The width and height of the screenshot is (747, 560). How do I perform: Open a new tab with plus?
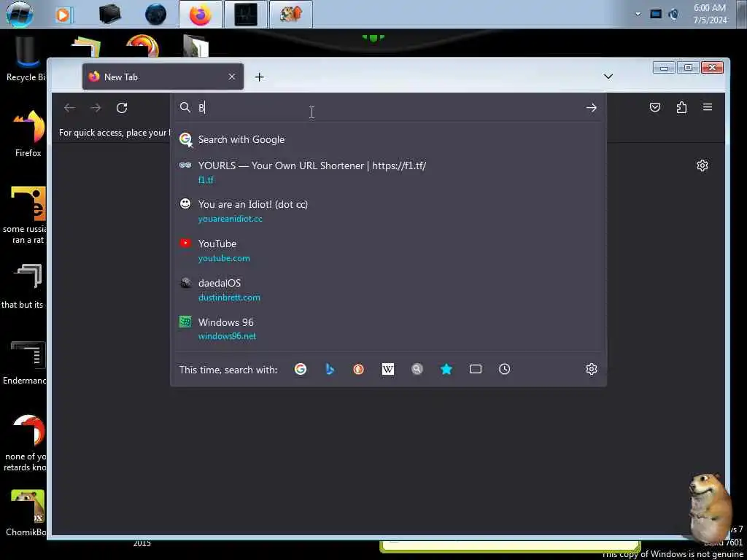point(259,77)
